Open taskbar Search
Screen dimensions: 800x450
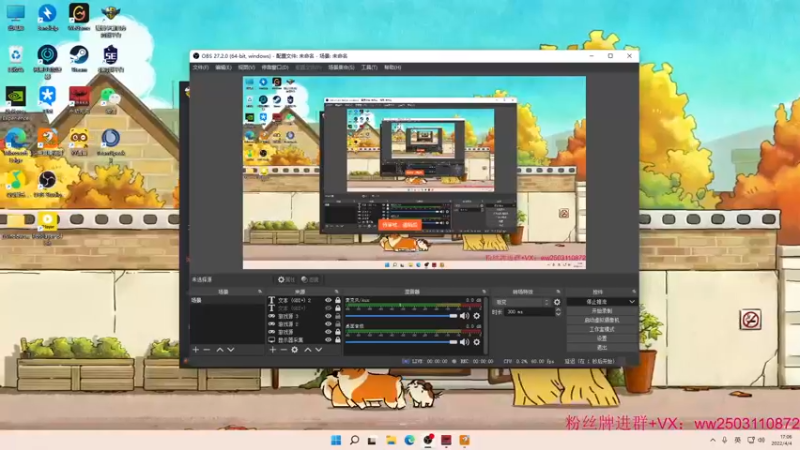[x=354, y=440]
